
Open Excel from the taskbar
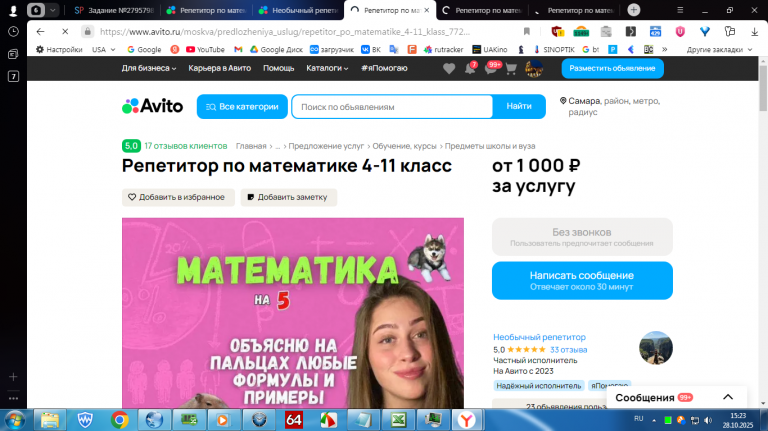(398, 420)
